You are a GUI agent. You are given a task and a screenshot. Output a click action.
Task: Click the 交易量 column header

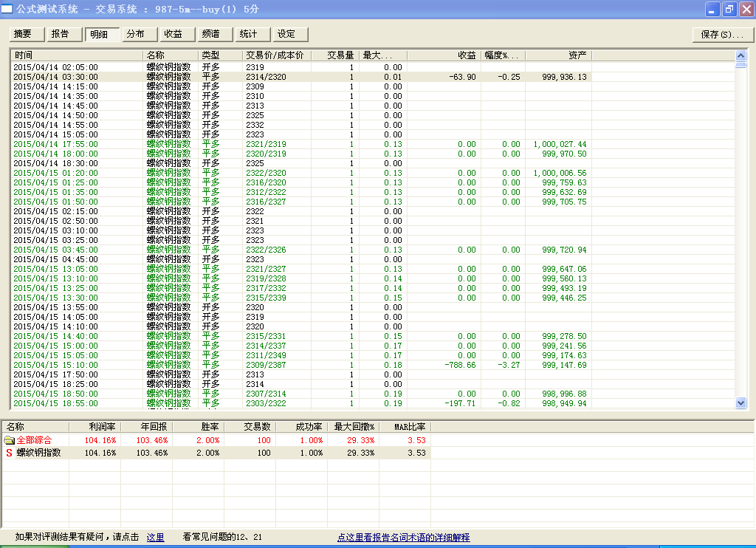[335, 55]
